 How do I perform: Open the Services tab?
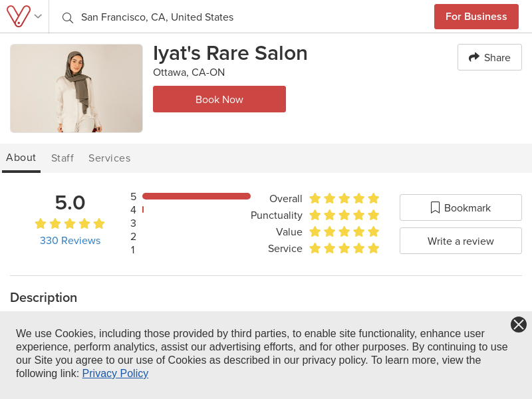click(x=109, y=158)
